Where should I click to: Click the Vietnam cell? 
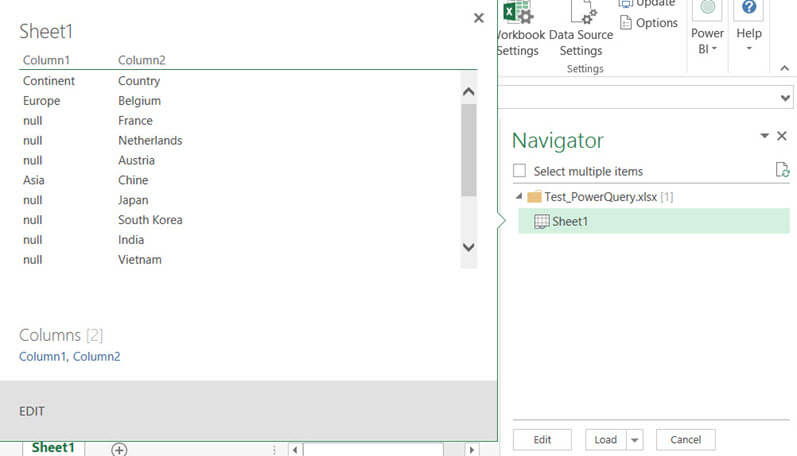pos(140,259)
